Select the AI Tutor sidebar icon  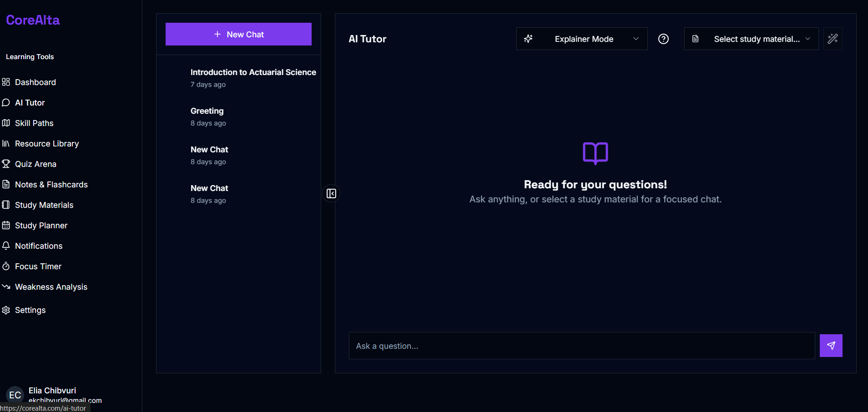pos(6,102)
